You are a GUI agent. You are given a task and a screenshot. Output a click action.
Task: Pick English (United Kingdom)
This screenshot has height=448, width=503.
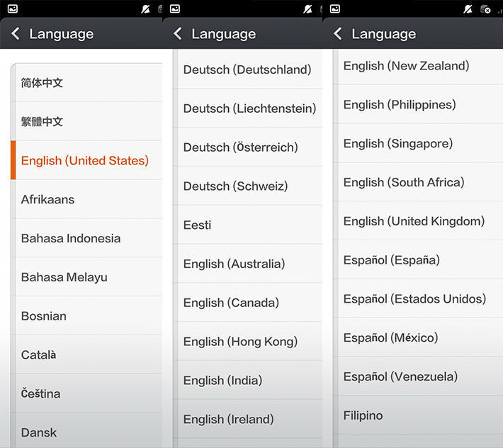coord(414,221)
